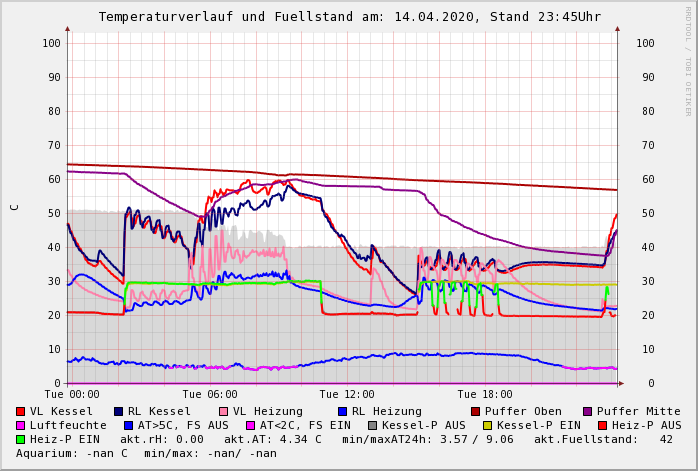This screenshot has width=698, height=471.
Task: Click the yellow Kessel-P EIN swatch
Action: click(x=488, y=425)
